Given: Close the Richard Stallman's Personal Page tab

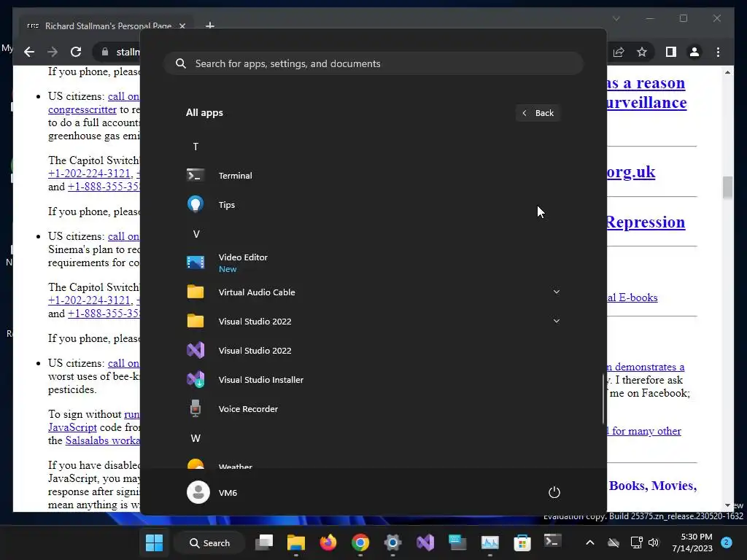Looking at the screenshot, I should (182, 26).
